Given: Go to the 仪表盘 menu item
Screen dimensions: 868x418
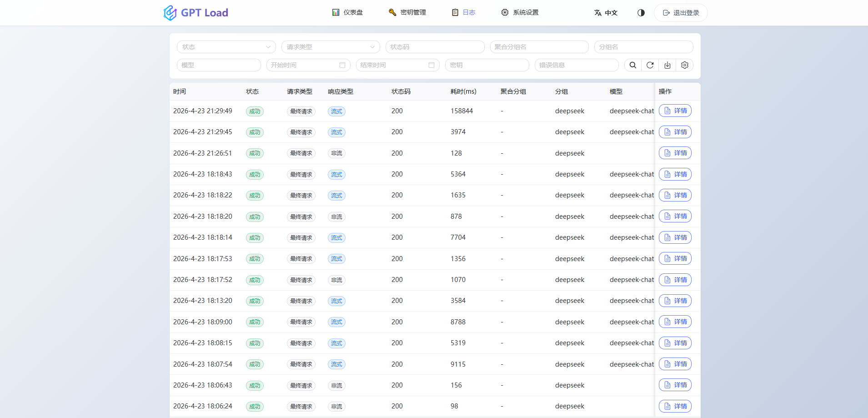Looking at the screenshot, I should [x=347, y=13].
